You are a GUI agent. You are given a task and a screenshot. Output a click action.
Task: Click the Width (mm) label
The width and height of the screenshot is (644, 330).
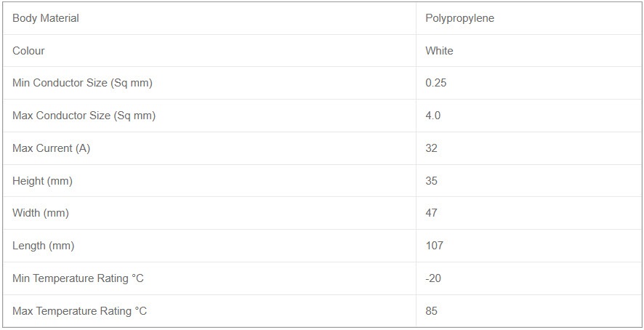coord(41,213)
